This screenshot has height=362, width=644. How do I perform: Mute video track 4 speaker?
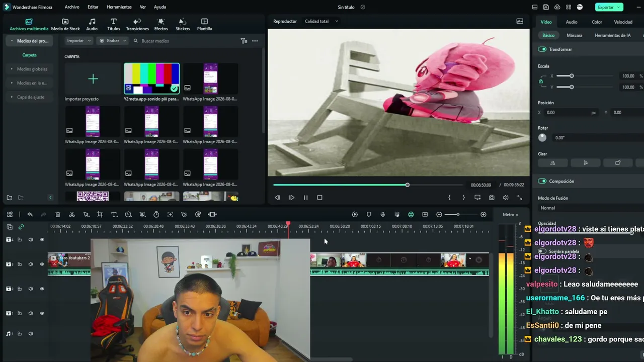click(x=31, y=240)
